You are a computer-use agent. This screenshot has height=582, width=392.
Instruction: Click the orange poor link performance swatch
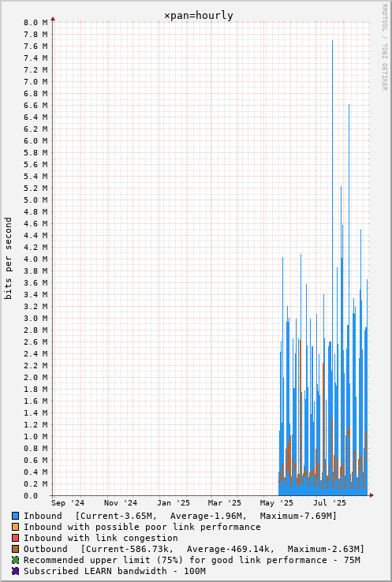click(15, 527)
